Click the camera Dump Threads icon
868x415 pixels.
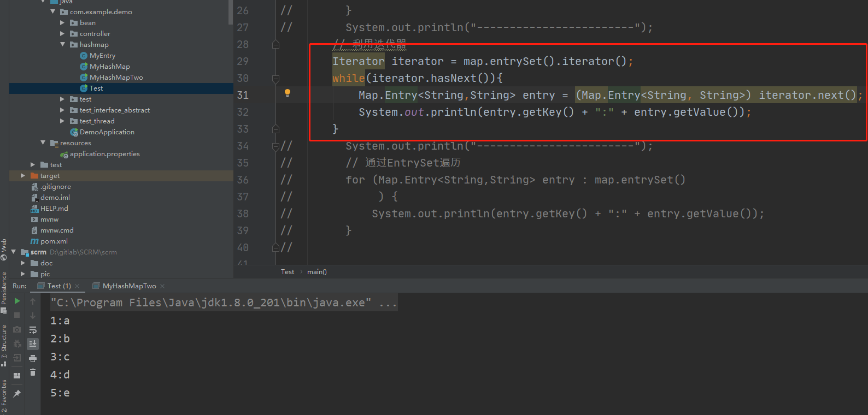coord(17,329)
